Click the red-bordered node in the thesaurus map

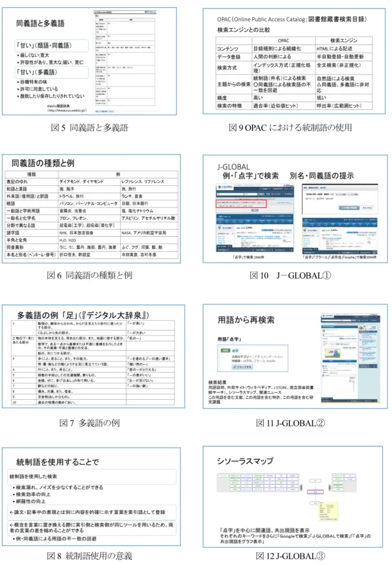point(315,492)
